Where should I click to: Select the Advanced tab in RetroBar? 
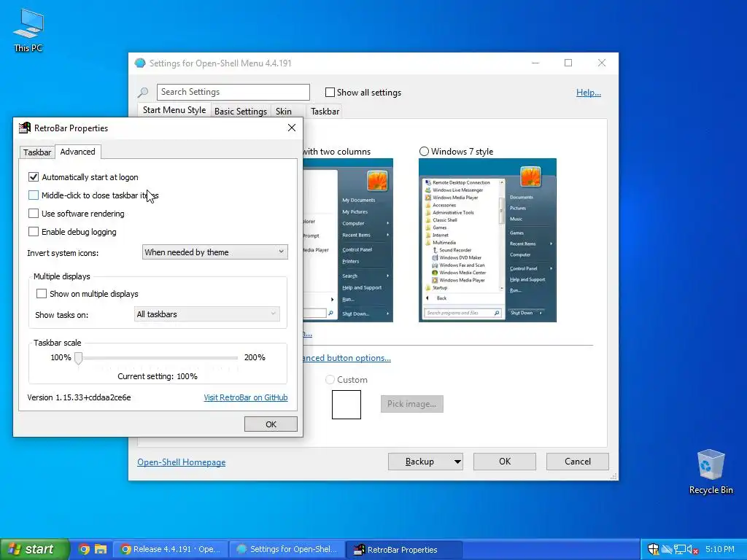click(77, 152)
